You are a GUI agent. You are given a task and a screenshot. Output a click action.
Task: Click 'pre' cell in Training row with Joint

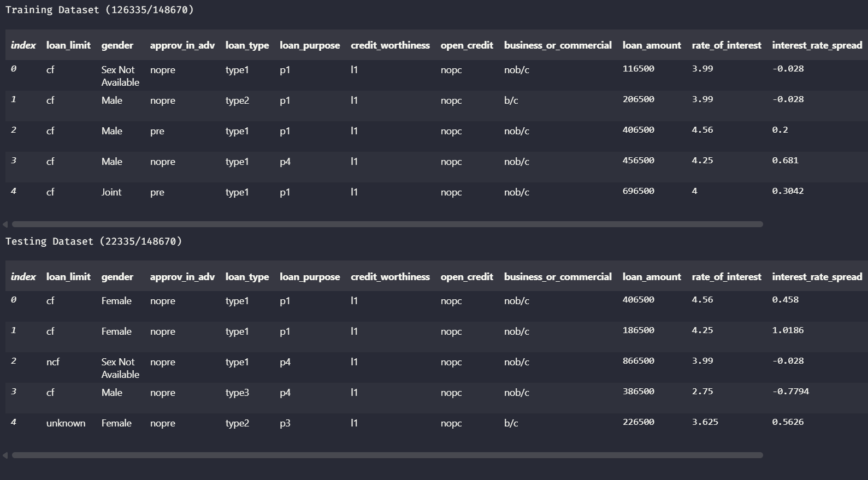pos(157,193)
